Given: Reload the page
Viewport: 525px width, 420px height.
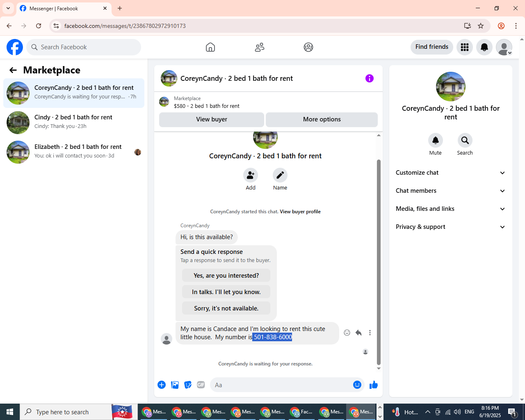Looking at the screenshot, I should coord(39,26).
